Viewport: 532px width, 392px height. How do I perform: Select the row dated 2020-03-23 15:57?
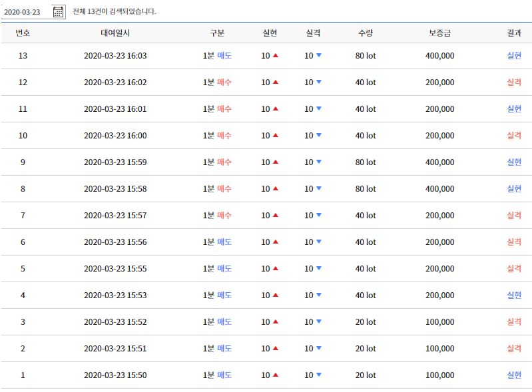point(266,216)
